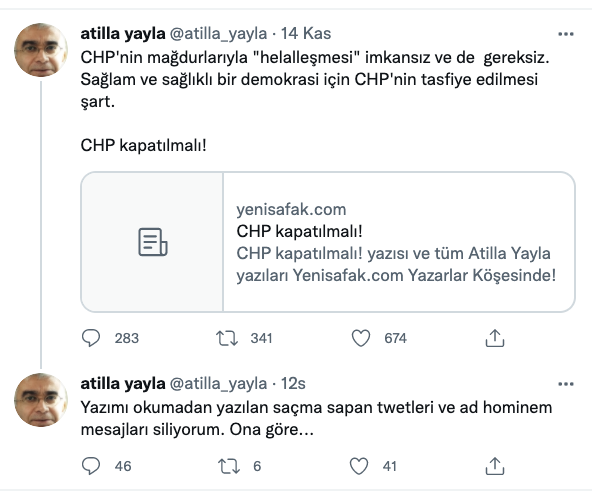Like the tweet with 674 likes

pos(361,338)
